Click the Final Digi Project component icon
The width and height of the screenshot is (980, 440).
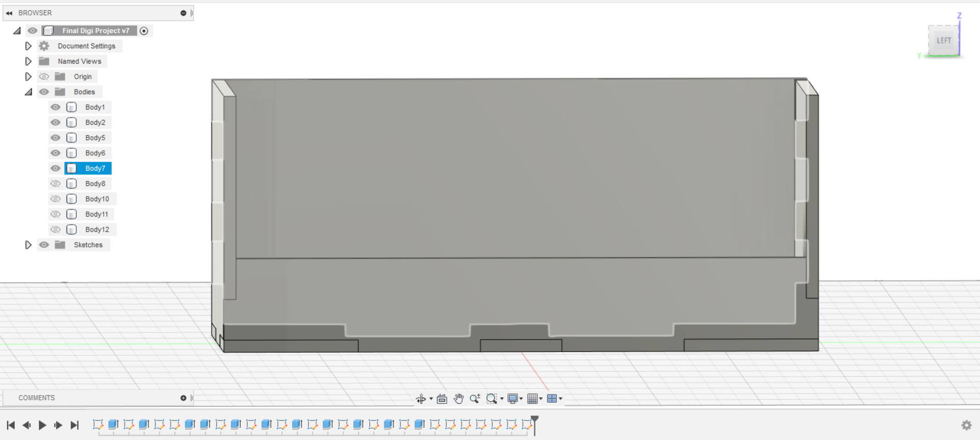[x=48, y=31]
